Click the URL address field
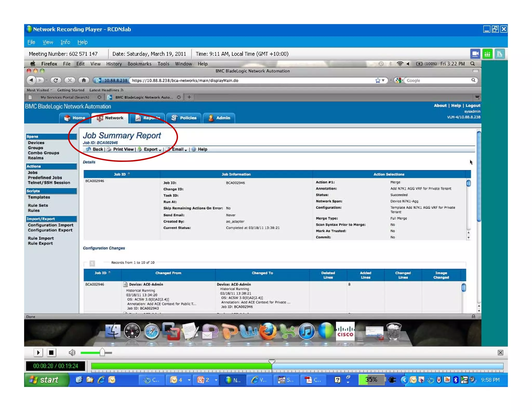 click(251, 81)
